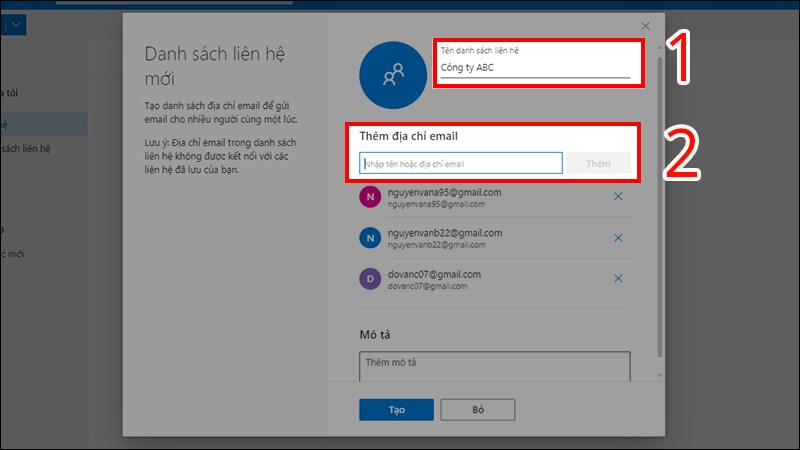Click the 'mới' item in background sidebar
Screen dimensions: 800x450
click(12, 254)
